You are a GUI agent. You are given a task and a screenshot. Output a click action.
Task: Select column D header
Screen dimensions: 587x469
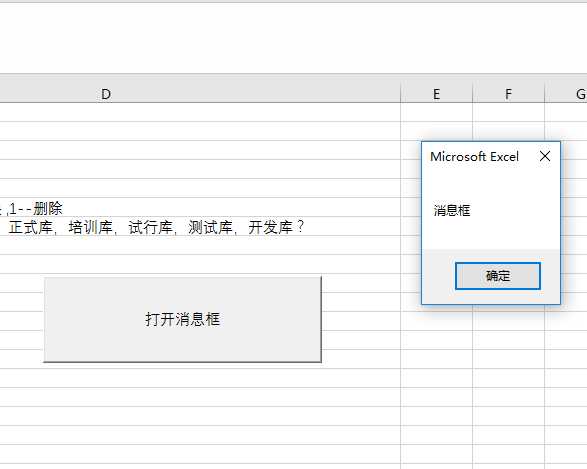click(200, 94)
